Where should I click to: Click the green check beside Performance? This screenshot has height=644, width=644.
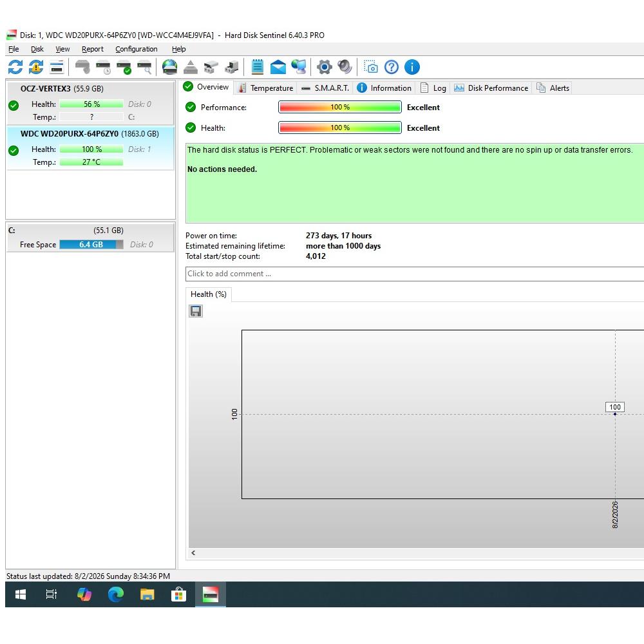(191, 107)
